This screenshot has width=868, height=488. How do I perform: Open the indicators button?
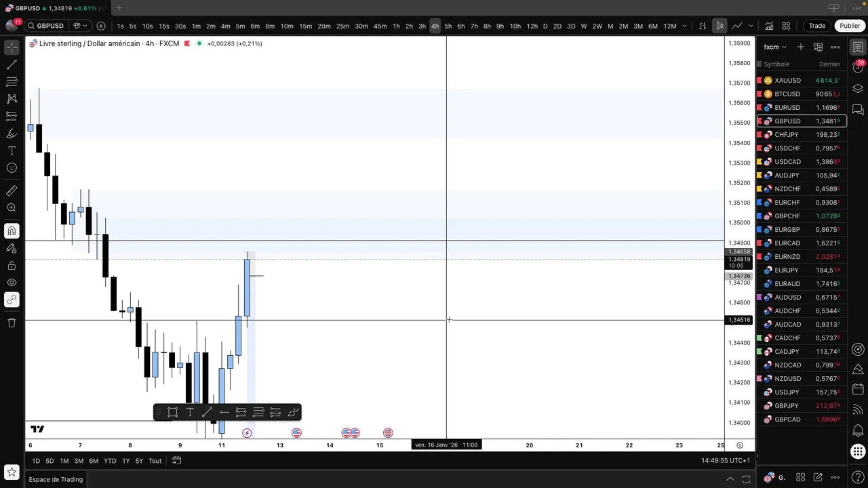(x=769, y=26)
